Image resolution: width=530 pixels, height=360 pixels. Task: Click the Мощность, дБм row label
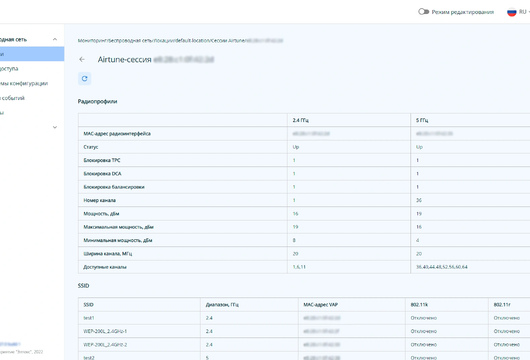[x=101, y=214]
